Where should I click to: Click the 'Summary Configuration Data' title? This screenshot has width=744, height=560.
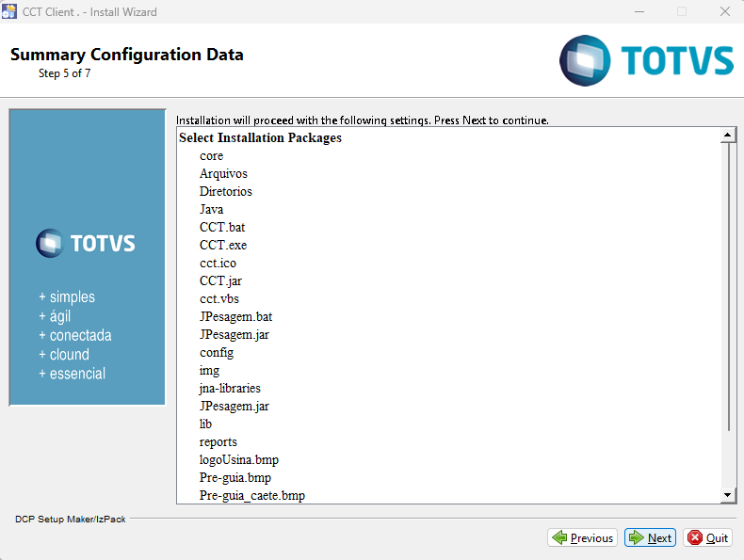click(x=127, y=55)
